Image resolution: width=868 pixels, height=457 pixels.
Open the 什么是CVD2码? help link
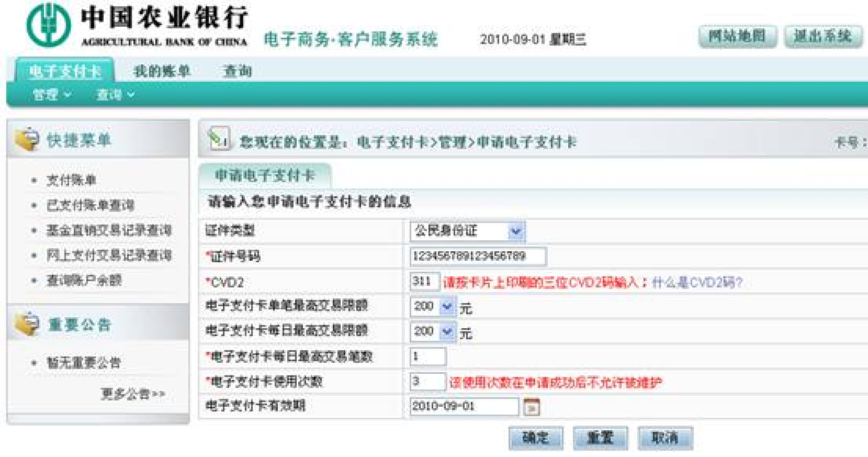coord(697,283)
